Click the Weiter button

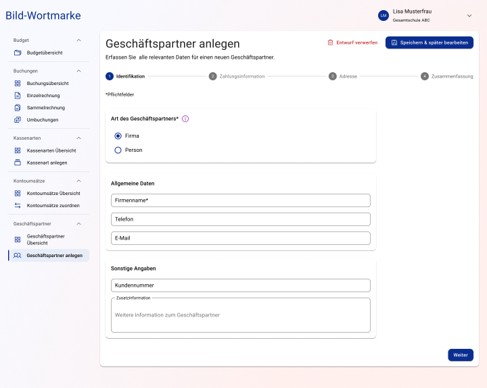(x=460, y=355)
